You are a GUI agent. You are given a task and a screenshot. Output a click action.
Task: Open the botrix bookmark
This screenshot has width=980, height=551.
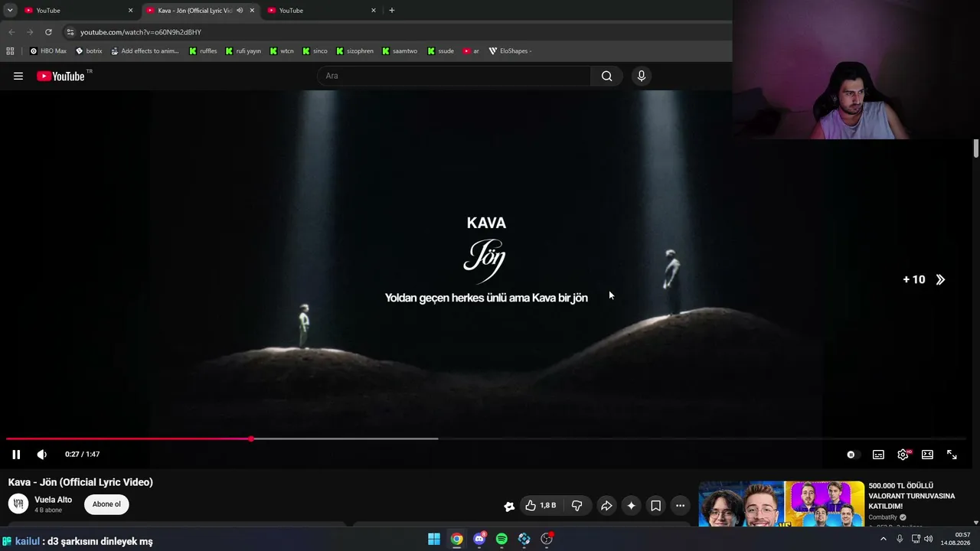click(x=89, y=51)
